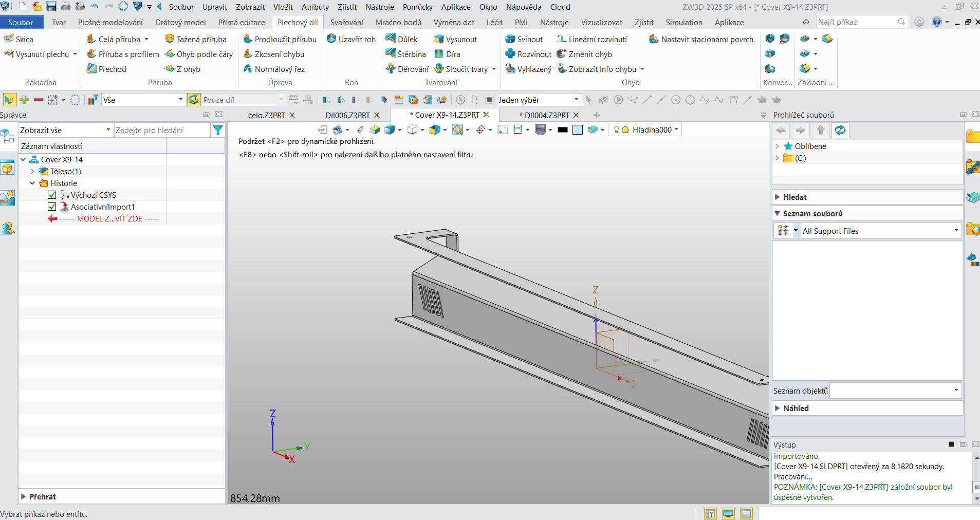Select Ohyb podle čáry tool
The height and width of the screenshot is (520, 980).
(199, 54)
